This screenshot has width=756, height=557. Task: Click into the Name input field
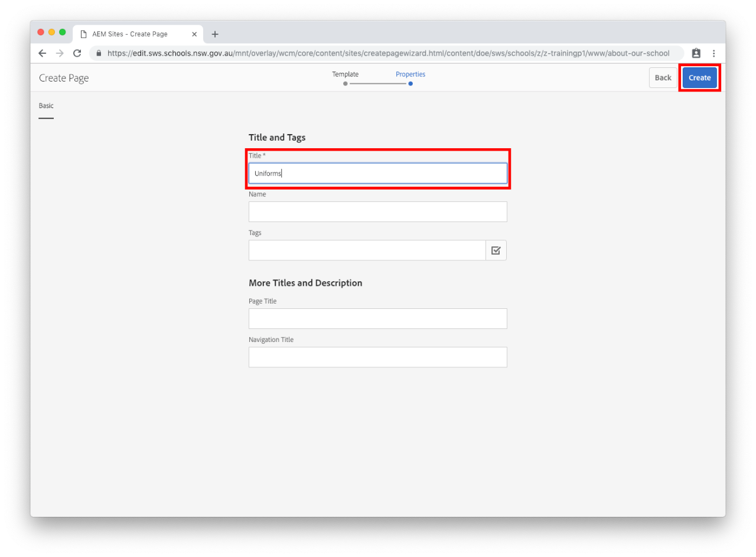click(378, 212)
